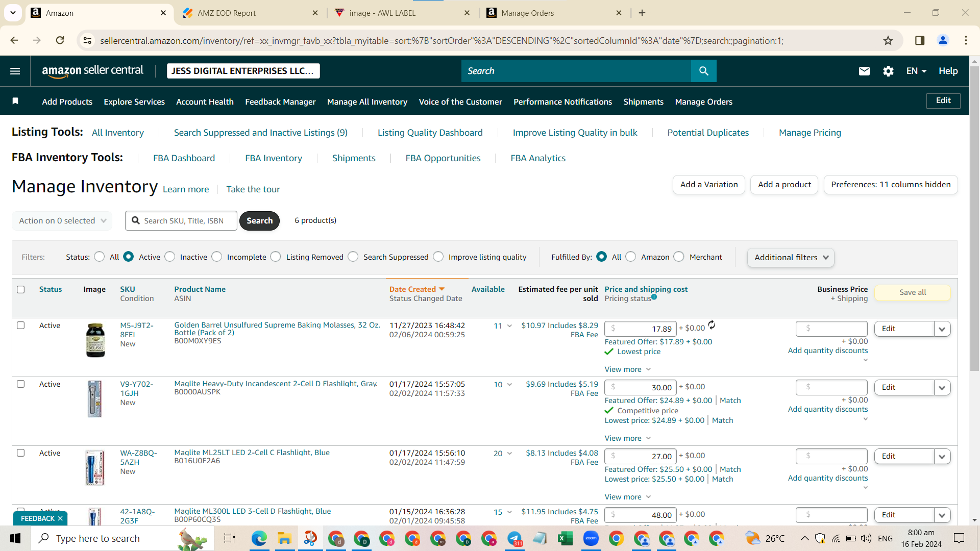
Task: Open Preferences: 11 columns hidden
Action: point(891,184)
